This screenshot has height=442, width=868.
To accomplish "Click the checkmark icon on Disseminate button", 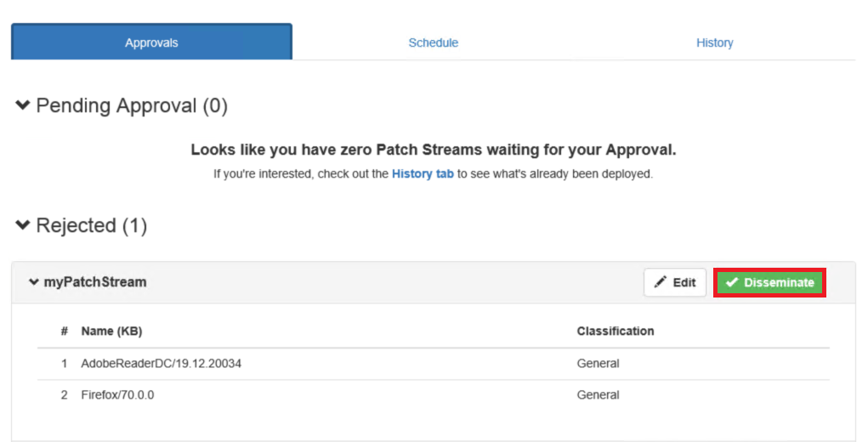I will [x=731, y=283].
